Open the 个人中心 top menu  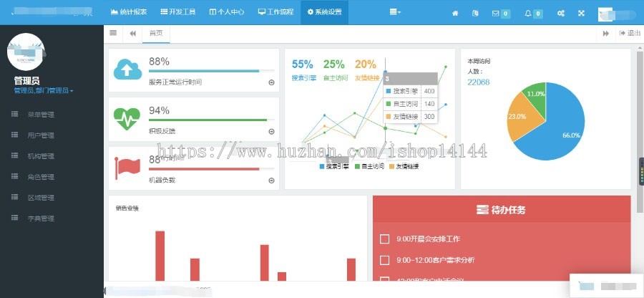[227, 12]
